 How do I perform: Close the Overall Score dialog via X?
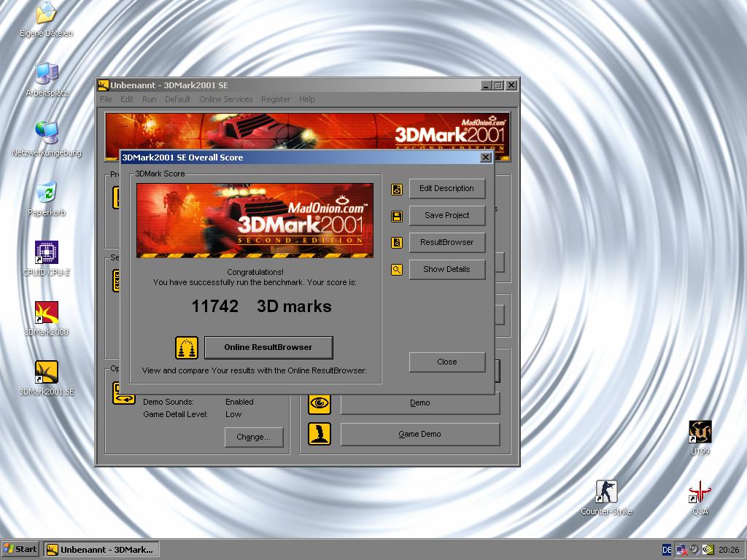click(x=485, y=157)
